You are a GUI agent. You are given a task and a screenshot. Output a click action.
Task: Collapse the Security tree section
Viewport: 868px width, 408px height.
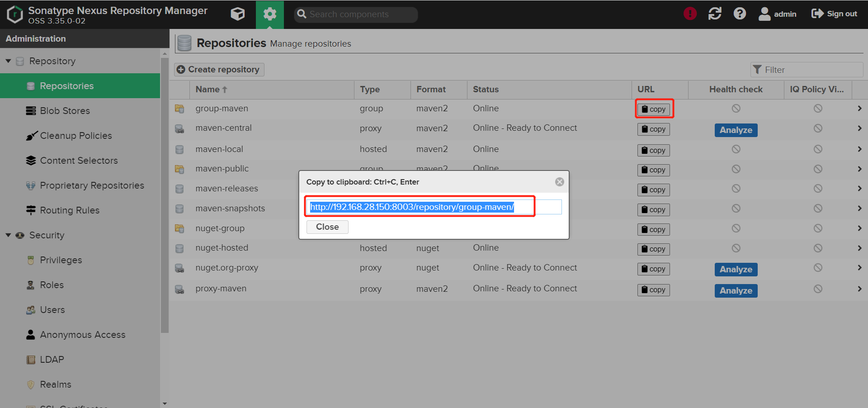click(8, 235)
